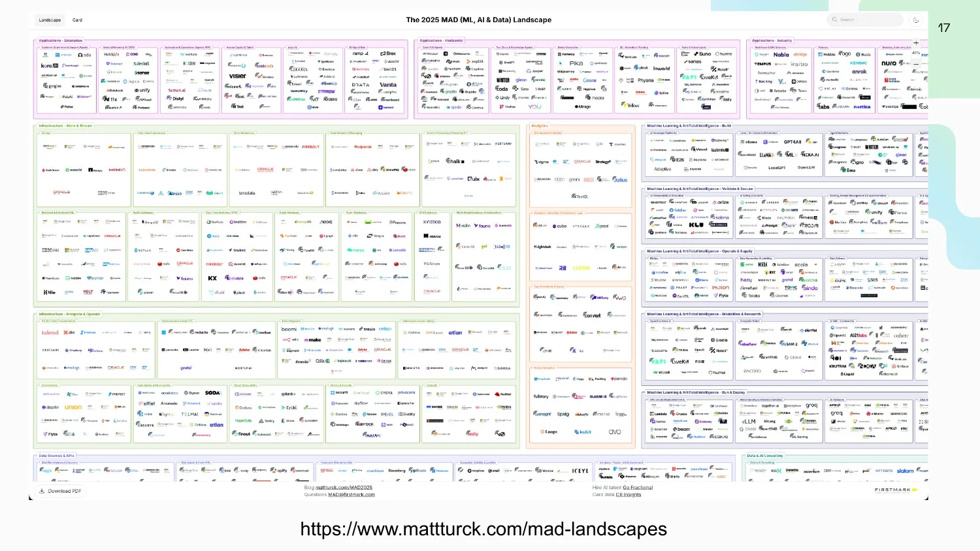This screenshot has width=980, height=551.
Task: Select the UNION logo
Action: [x=73, y=407]
